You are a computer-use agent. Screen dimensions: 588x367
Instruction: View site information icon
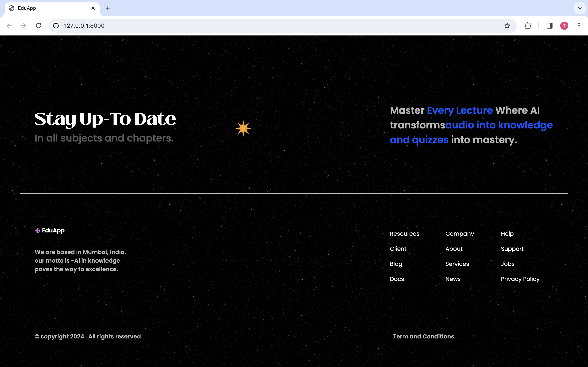[x=56, y=26]
